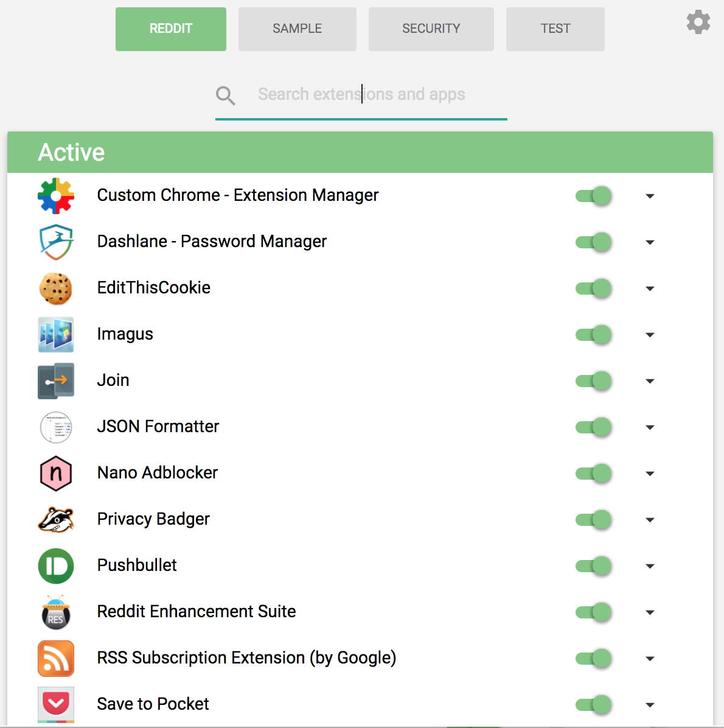724x728 pixels.
Task: Switch to the SAMPLE profile tab
Action: coord(298,29)
